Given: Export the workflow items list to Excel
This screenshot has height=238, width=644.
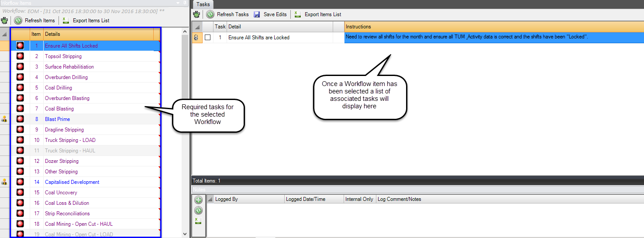Looking at the screenshot, I should (86, 21).
